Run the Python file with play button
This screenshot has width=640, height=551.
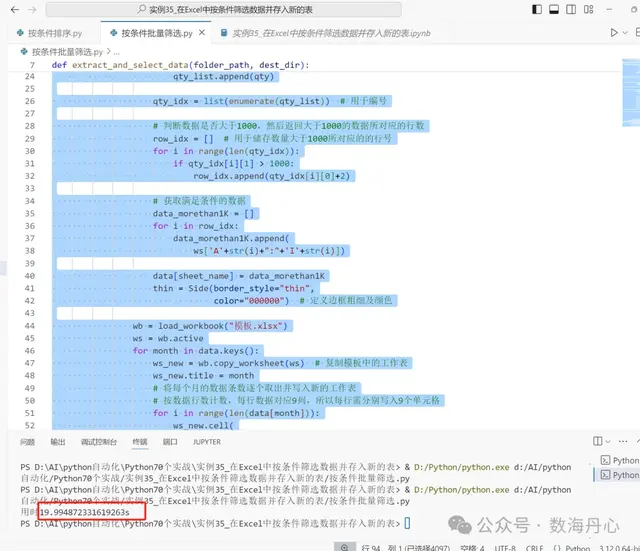(614, 33)
